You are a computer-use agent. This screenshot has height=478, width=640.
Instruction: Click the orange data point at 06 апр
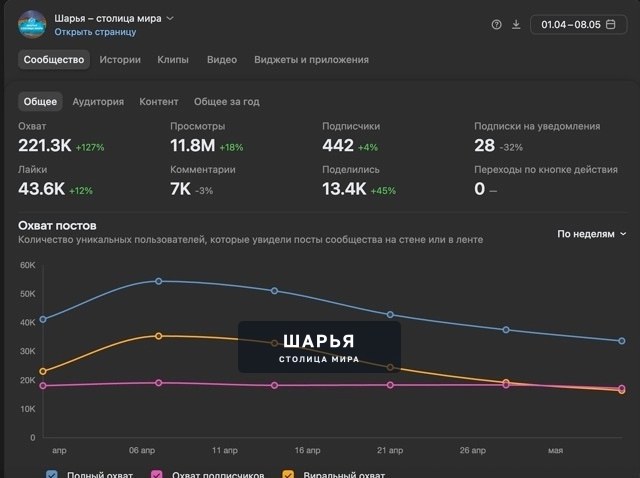(159, 336)
